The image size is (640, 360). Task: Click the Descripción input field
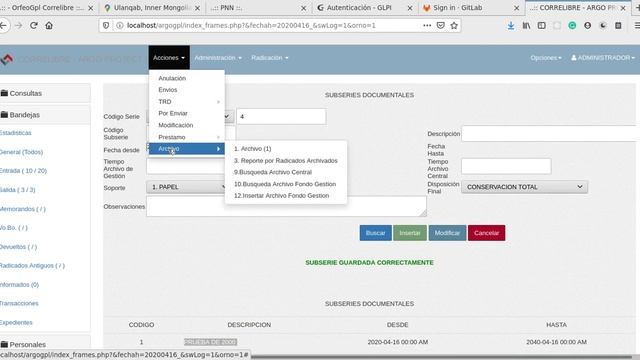(x=550, y=133)
